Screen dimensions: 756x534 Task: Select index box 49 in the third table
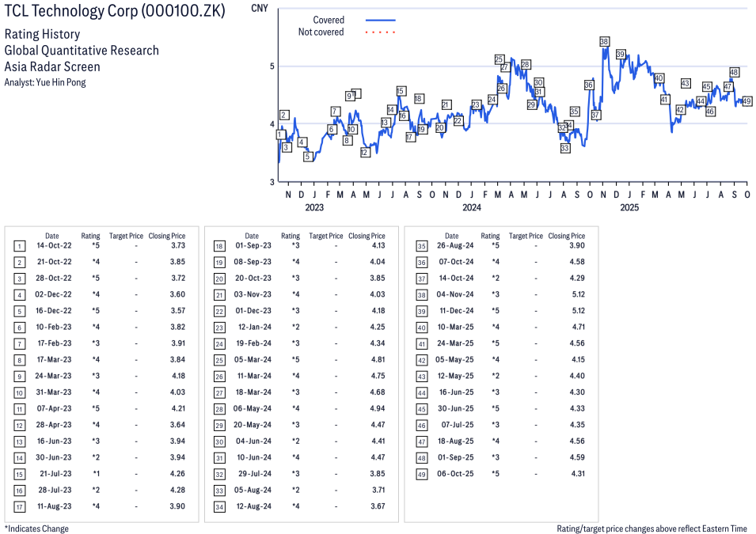pyautogui.click(x=420, y=474)
